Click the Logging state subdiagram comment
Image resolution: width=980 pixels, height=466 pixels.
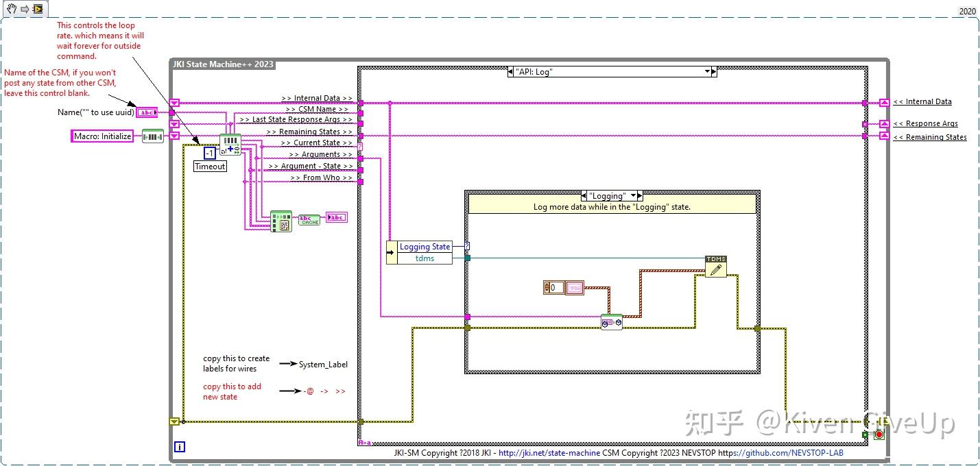click(x=612, y=207)
